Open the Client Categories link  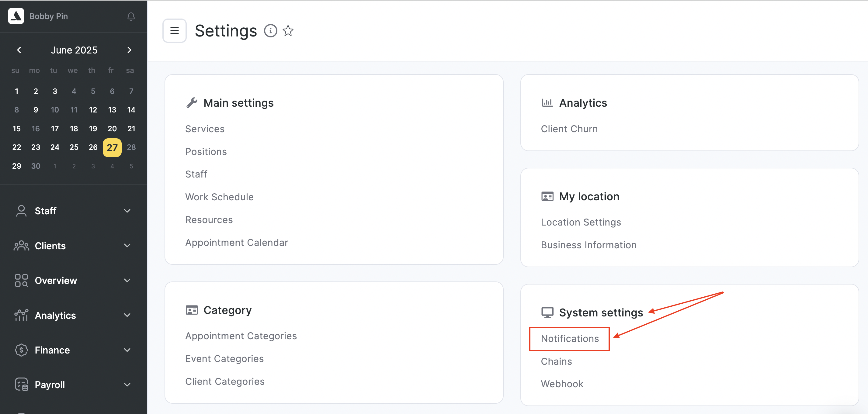point(225,381)
